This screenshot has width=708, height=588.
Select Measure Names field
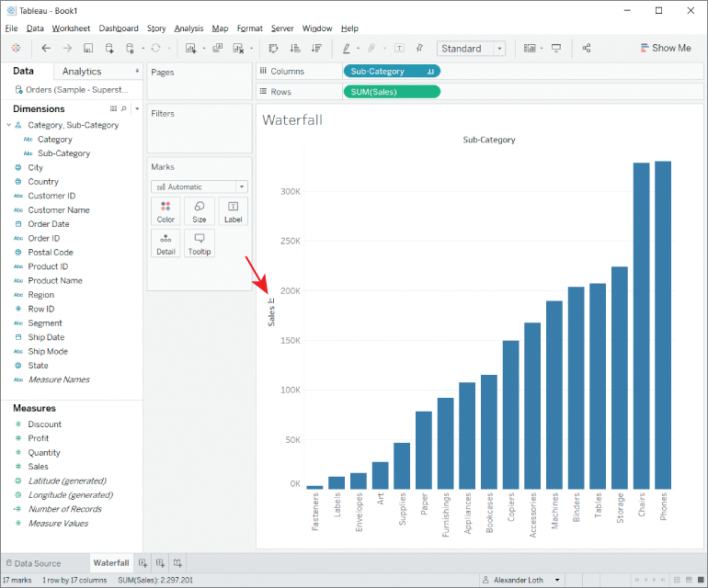tap(59, 379)
